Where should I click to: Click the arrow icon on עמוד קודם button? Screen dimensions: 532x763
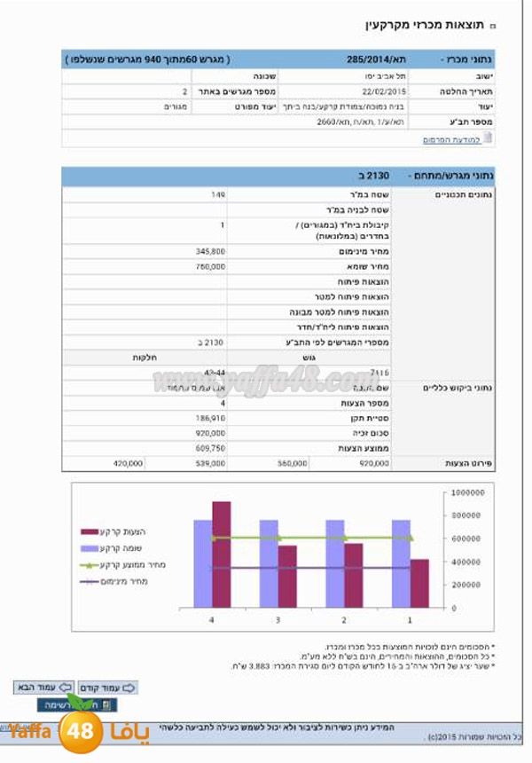pyautogui.click(x=128, y=688)
